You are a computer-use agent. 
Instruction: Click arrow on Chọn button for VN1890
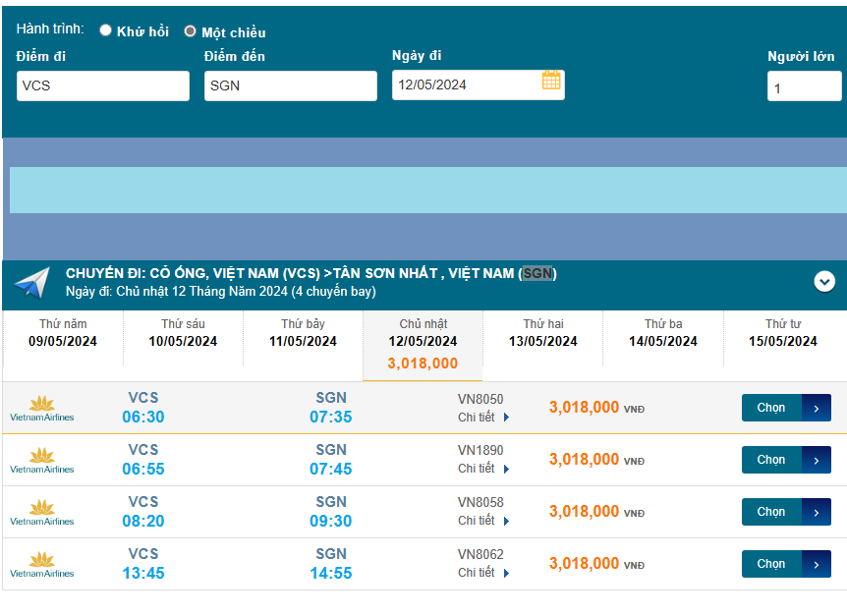coord(817,460)
